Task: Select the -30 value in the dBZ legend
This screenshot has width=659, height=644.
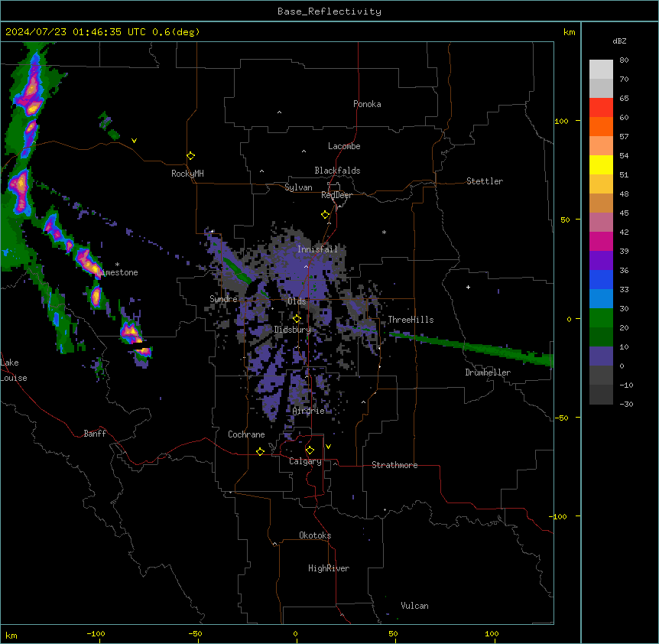Action: click(x=626, y=405)
